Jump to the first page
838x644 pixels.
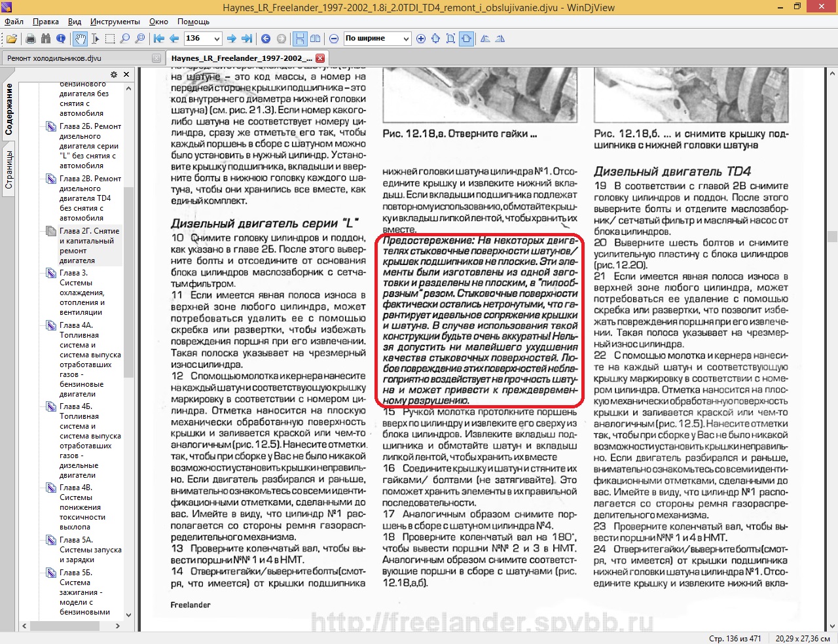(159, 39)
